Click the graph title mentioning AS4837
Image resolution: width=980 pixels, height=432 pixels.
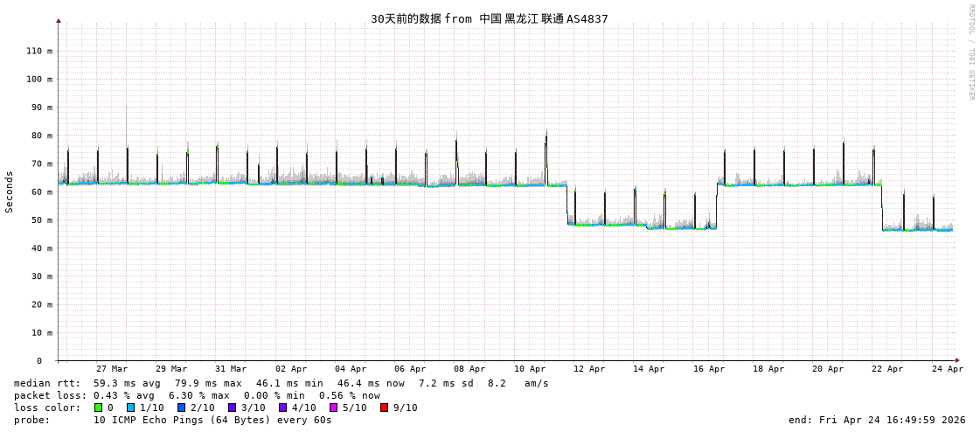pos(490,19)
